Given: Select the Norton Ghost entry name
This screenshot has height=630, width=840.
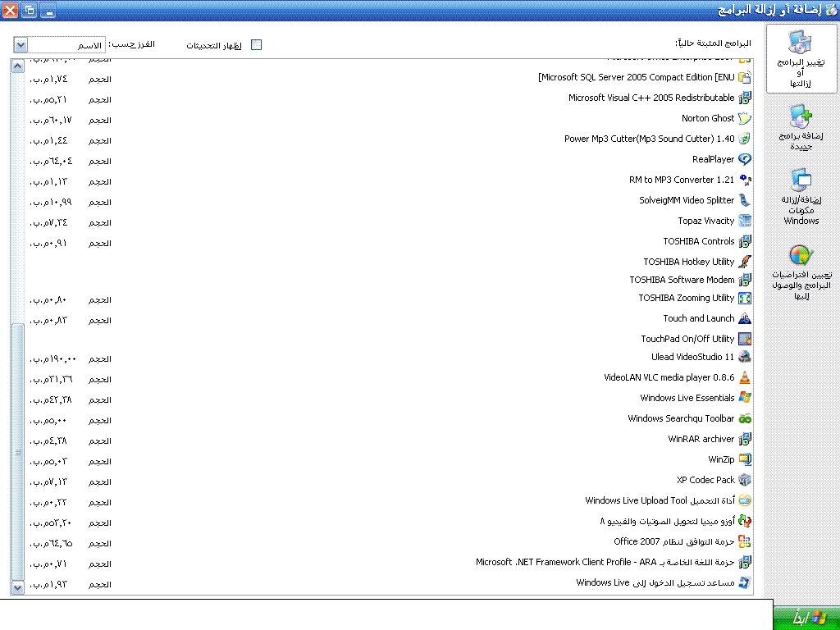Looking at the screenshot, I should point(708,118).
